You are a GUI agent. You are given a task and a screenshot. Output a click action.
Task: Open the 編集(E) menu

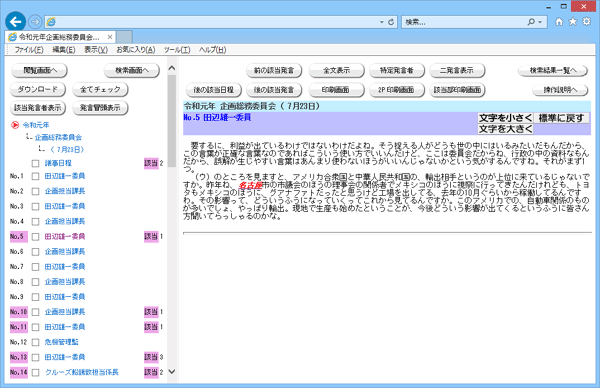tap(64, 50)
